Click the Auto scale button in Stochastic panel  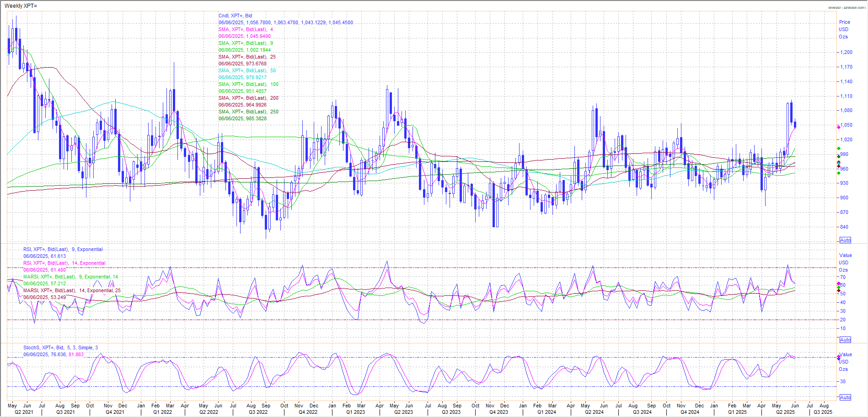[845, 397]
